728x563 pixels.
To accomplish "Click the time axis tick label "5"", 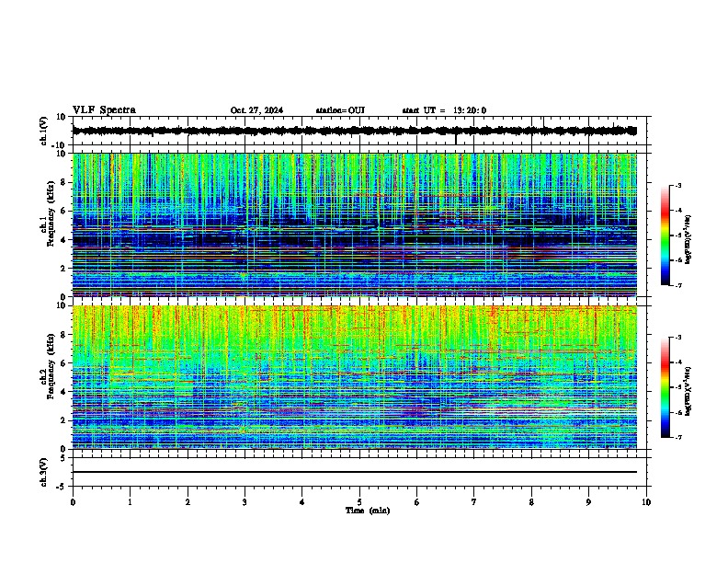I will (359, 502).
